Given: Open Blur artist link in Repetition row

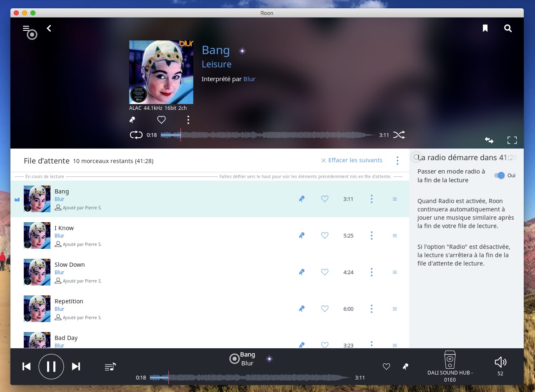Looking at the screenshot, I should pos(60,309).
